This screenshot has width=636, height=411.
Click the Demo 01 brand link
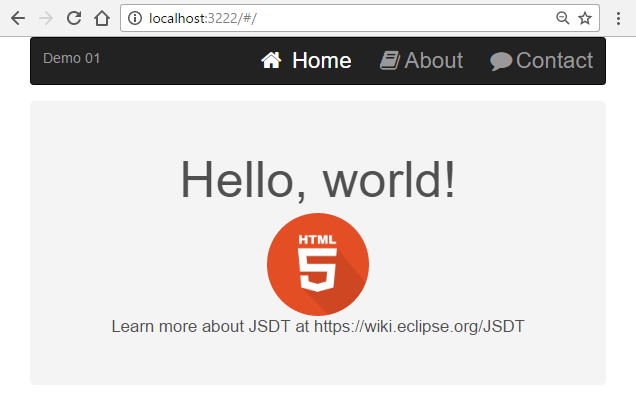click(71, 58)
